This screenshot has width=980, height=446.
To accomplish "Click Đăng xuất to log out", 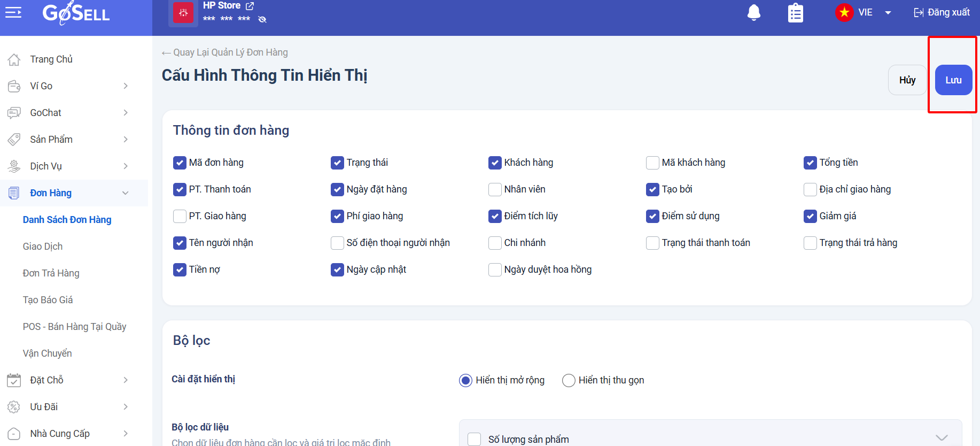I will click(942, 12).
